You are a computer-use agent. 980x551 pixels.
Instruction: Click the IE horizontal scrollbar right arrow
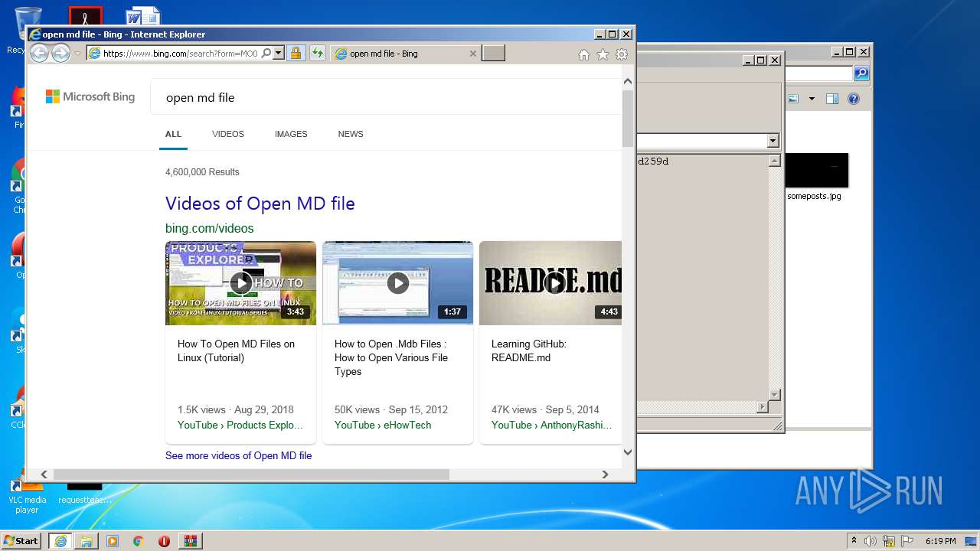pos(605,474)
